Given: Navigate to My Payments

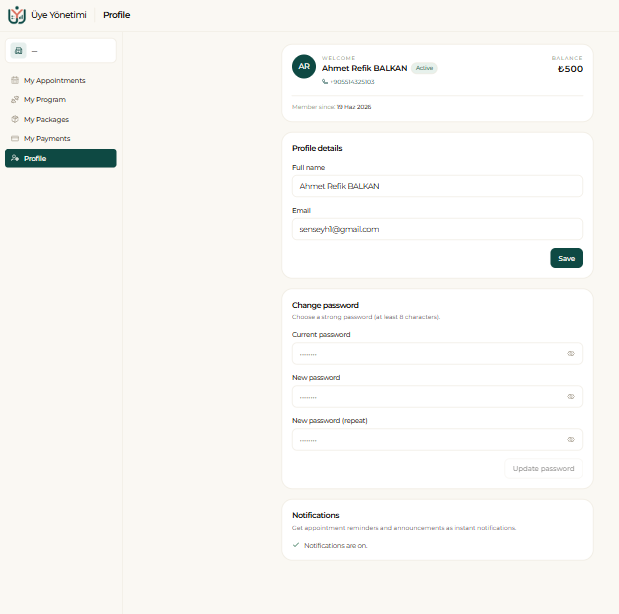Looking at the screenshot, I should click(61, 139).
